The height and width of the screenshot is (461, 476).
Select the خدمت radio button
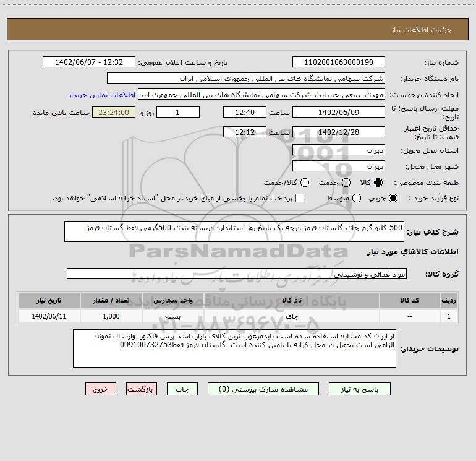click(x=346, y=183)
